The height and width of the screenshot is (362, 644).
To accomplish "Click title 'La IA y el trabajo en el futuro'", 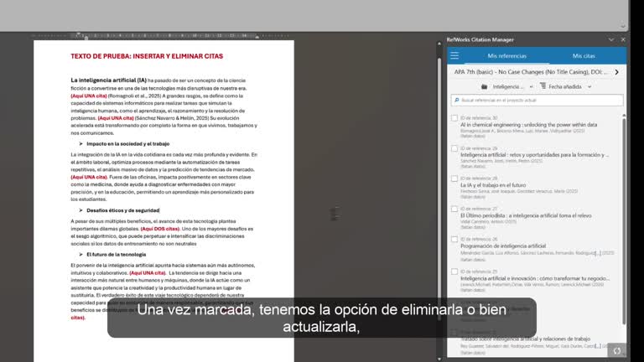I will (493, 185).
